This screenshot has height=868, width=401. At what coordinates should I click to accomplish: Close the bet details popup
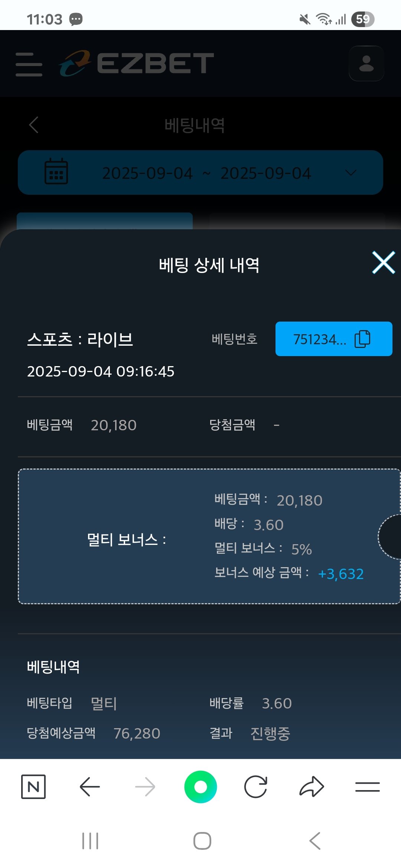coord(383,263)
